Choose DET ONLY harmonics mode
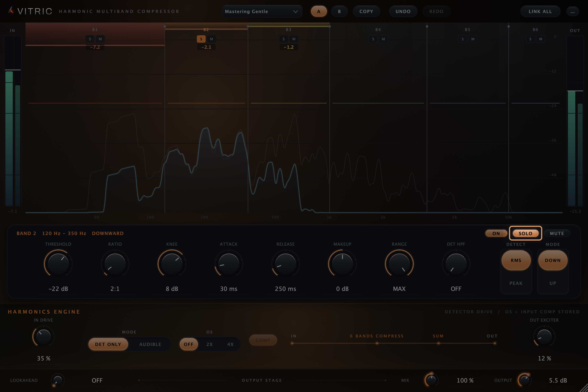Image resolution: width=588 pixels, height=392 pixels. (x=108, y=344)
